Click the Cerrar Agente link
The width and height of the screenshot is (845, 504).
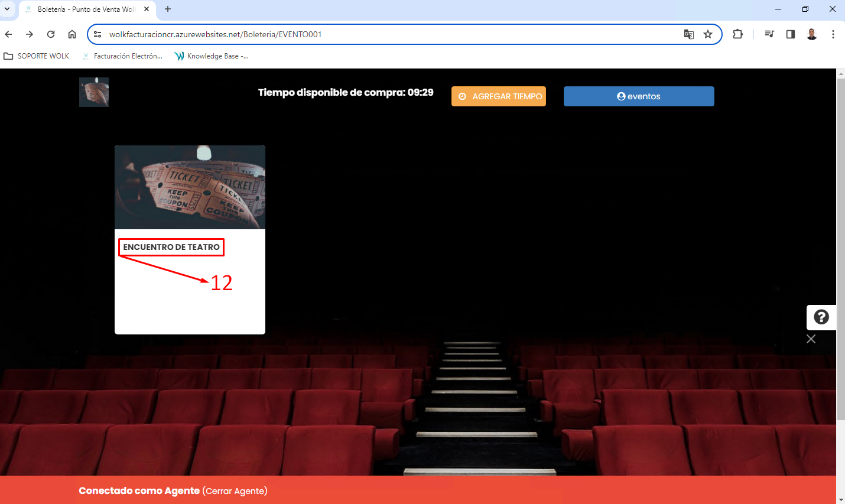click(235, 491)
